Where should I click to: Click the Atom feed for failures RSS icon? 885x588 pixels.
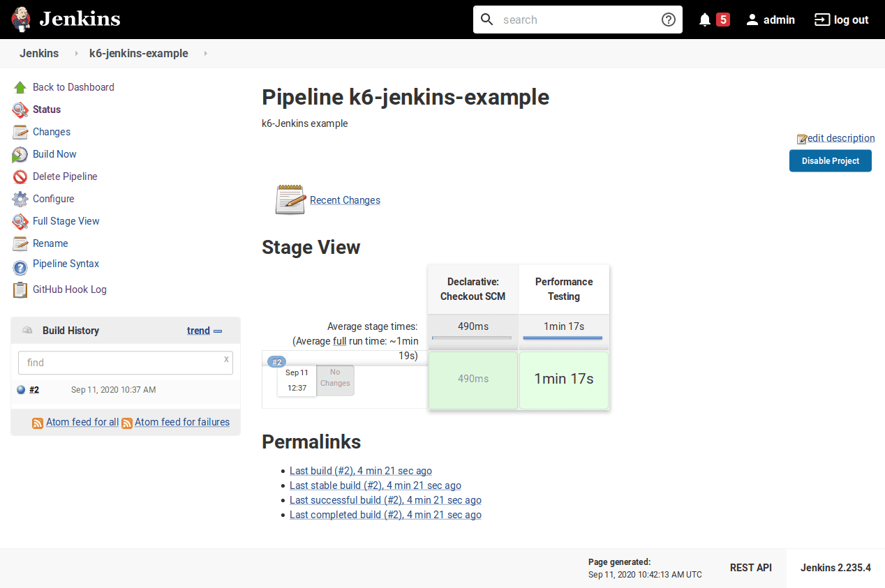(x=127, y=422)
